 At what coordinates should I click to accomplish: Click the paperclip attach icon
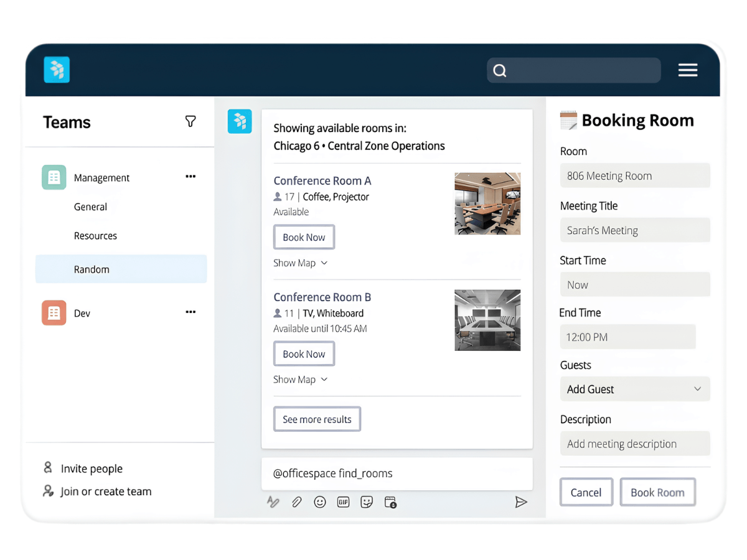297,502
